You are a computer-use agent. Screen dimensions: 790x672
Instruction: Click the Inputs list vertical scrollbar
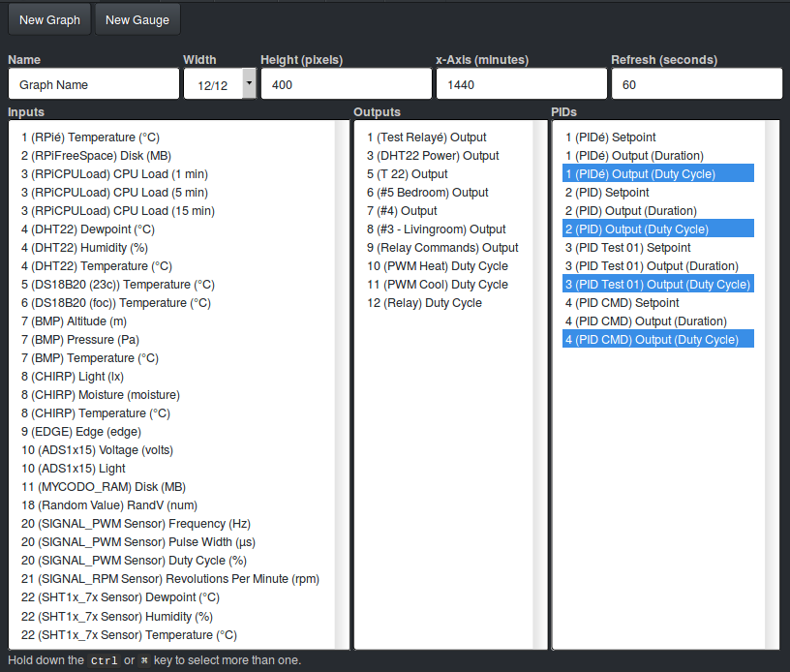[342, 384]
